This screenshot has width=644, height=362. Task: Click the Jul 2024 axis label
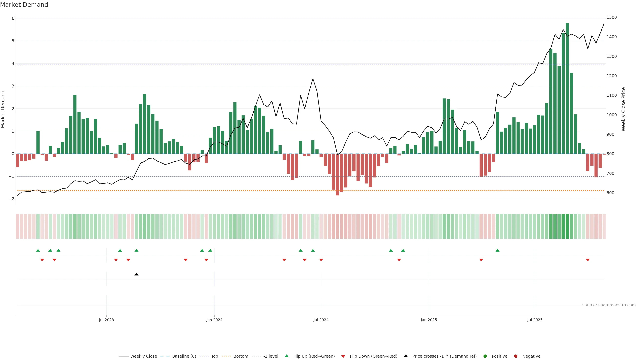pos(321,320)
